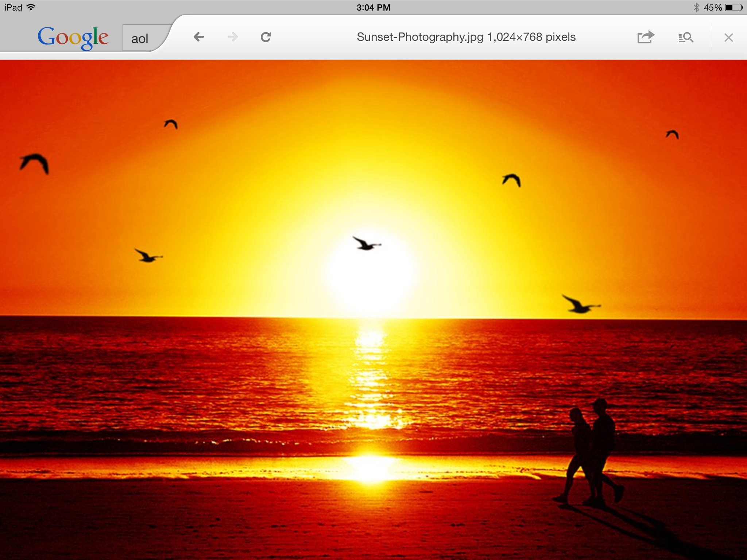Screen dimensions: 747x560
Task: Tap the 3:04 PM clock
Action: tap(373, 7)
